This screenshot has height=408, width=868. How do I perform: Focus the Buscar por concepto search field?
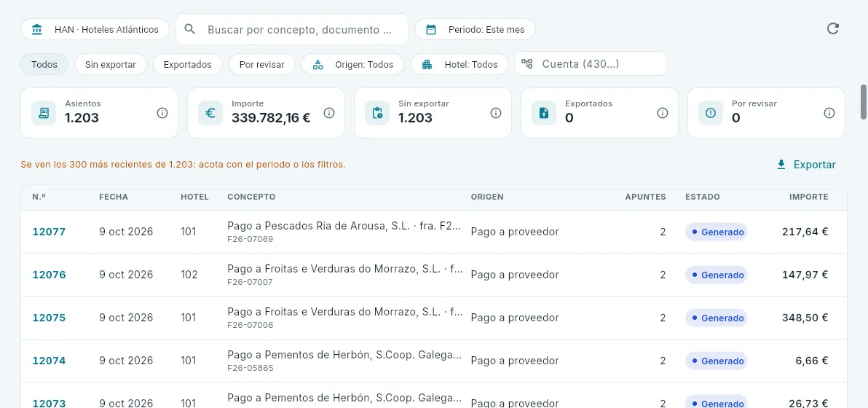click(292, 29)
